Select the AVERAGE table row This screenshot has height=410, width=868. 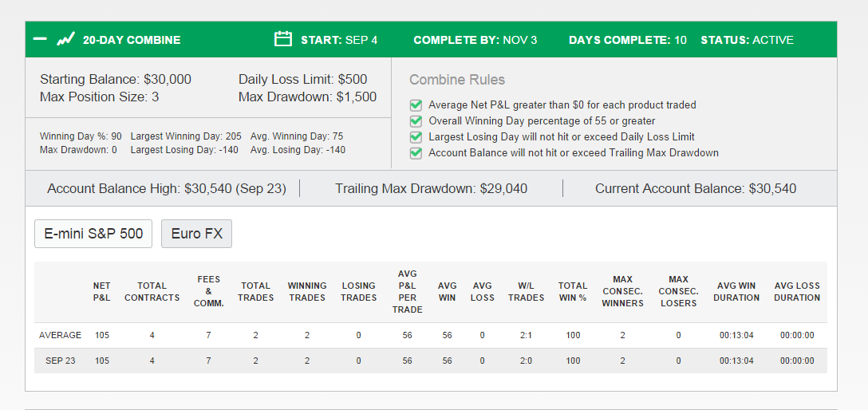click(431, 335)
